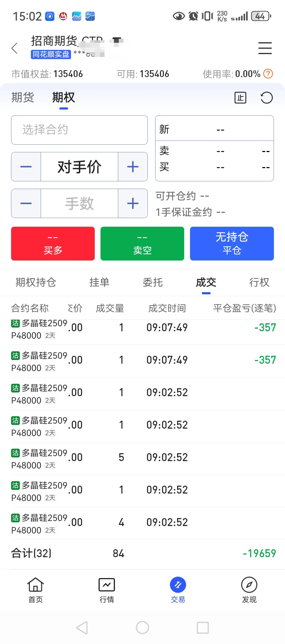Open the 行权 tab
Viewport: 285px width, 644px height.
(x=259, y=282)
